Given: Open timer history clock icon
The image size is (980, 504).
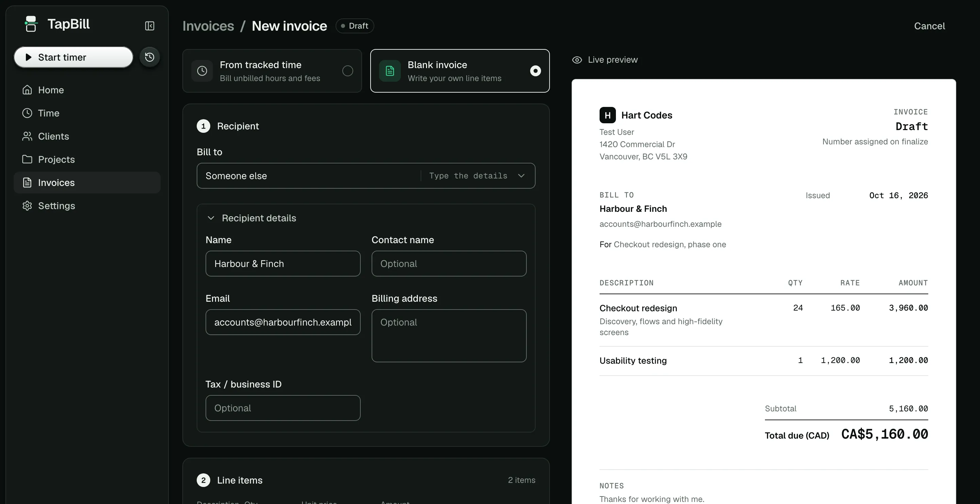Looking at the screenshot, I should click(x=149, y=57).
